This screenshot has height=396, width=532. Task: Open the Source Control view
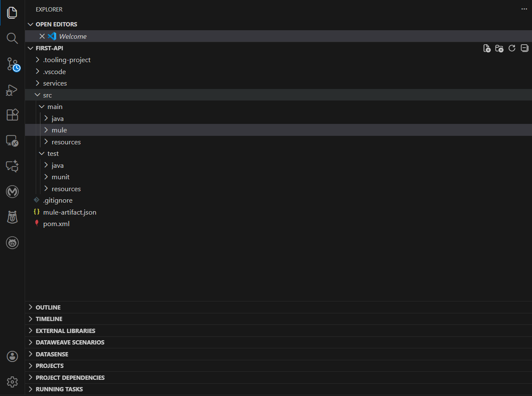(12, 64)
